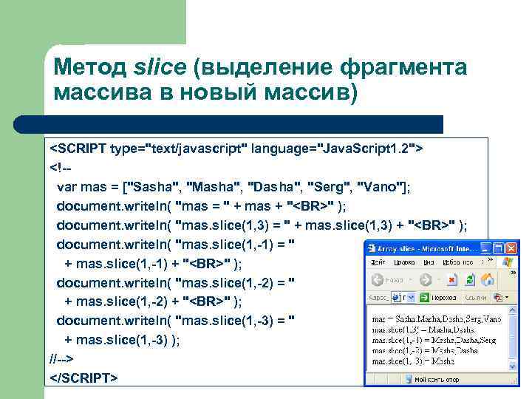The image size is (532, 399).
Task: Open the address bar dropdown arrow
Action: pyautogui.click(x=411, y=298)
